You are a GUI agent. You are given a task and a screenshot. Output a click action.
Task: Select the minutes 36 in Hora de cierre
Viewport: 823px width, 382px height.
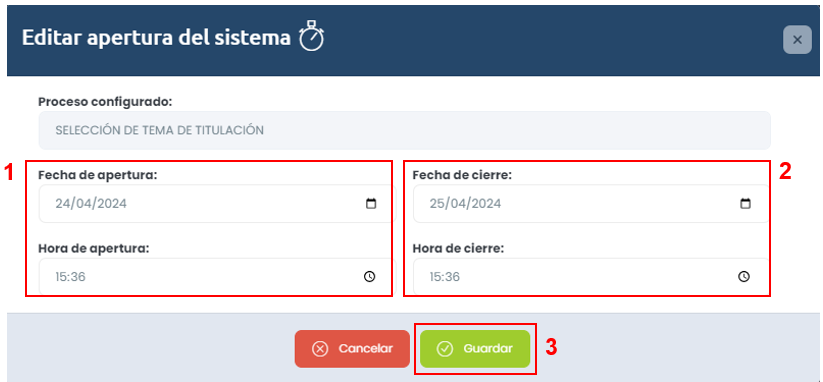click(x=452, y=277)
